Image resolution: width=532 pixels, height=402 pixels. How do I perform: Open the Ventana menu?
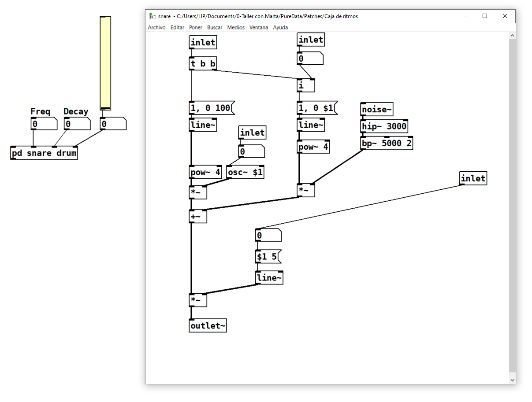(259, 27)
